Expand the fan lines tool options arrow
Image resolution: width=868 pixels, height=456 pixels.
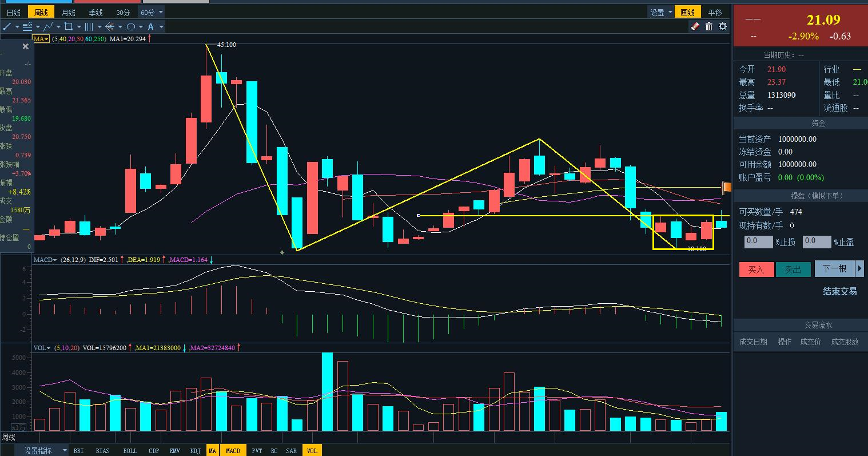120,26
